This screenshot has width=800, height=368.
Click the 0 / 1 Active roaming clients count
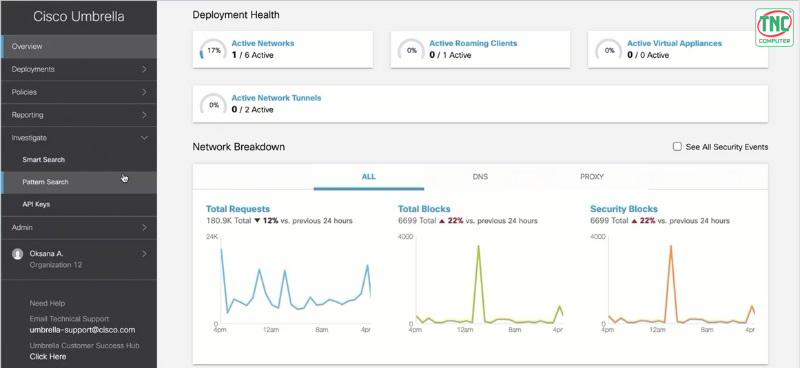pyautogui.click(x=450, y=55)
